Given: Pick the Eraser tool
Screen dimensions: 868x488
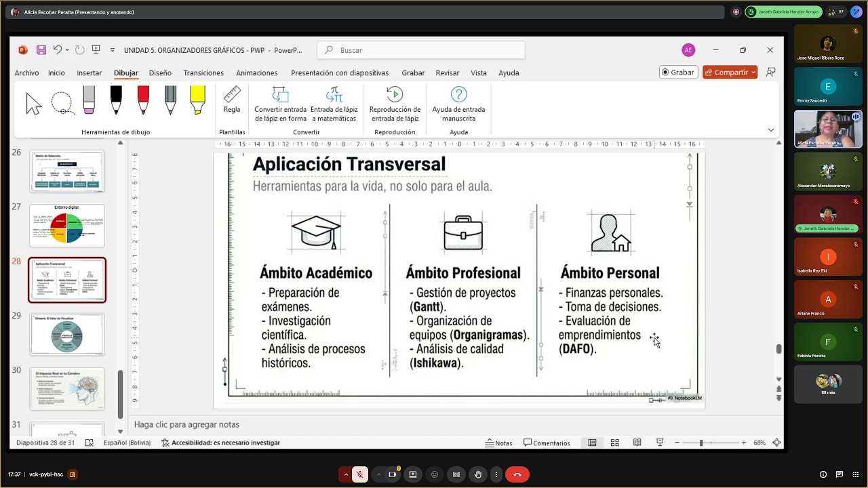Looking at the screenshot, I should point(89,100).
